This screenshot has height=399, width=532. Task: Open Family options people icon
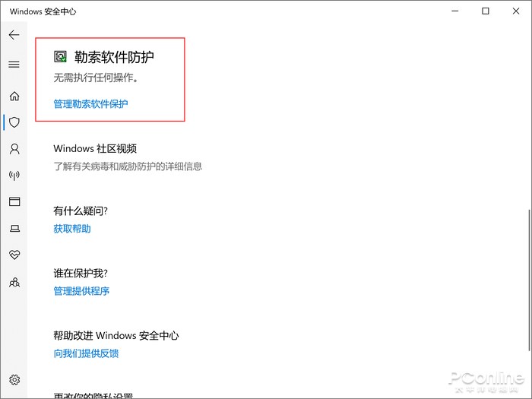[14, 282]
